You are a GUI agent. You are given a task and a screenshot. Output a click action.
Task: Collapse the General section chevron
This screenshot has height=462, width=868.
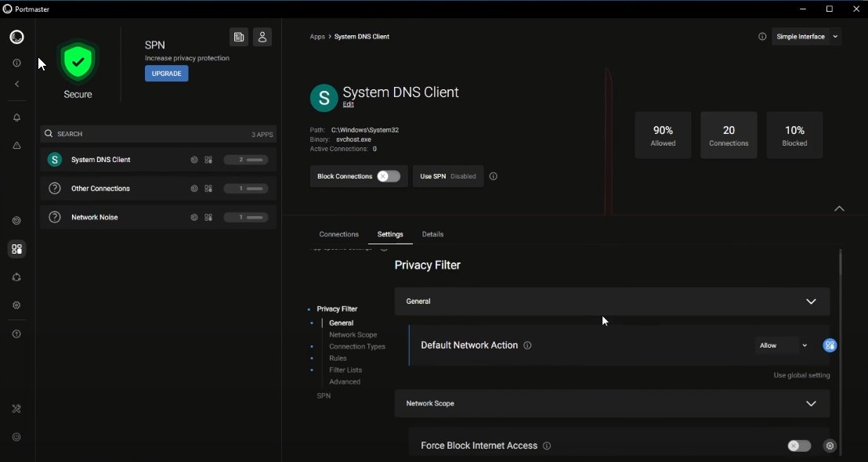click(x=811, y=301)
